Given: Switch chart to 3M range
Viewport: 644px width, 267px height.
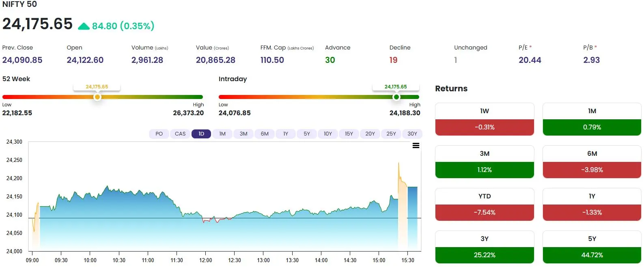Looking at the screenshot, I should click(x=243, y=134).
